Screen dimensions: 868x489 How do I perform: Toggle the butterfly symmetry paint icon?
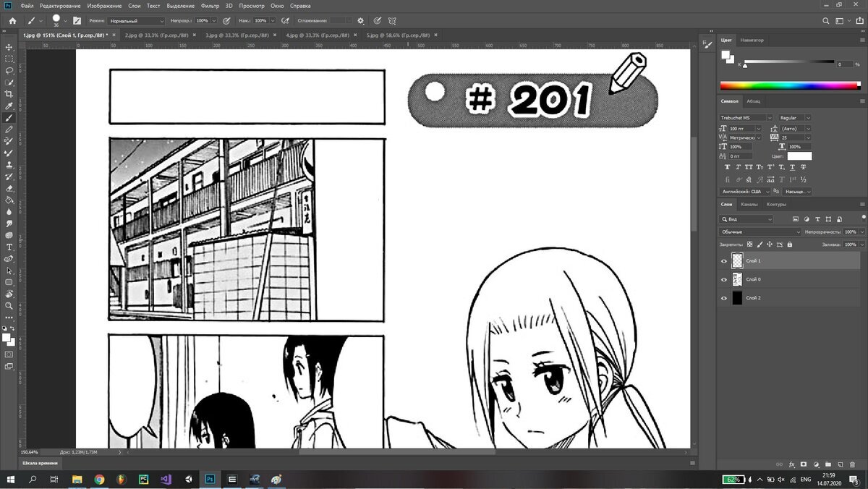tap(392, 21)
